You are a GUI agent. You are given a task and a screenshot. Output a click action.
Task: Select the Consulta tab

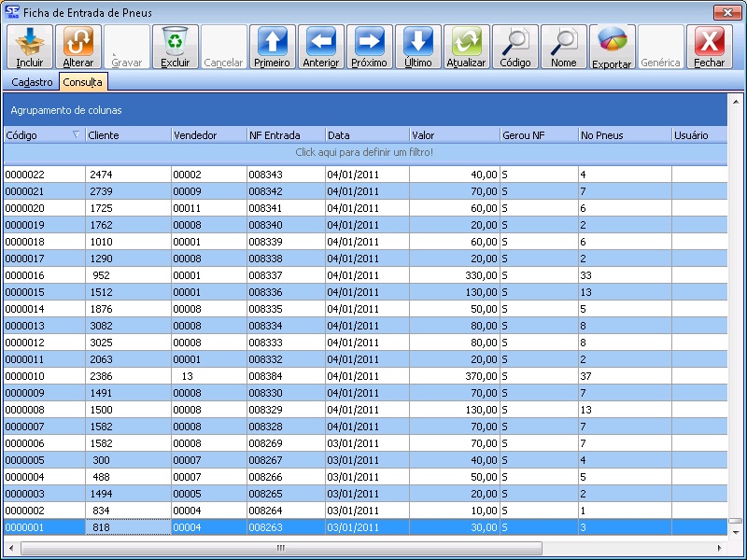[x=83, y=82]
